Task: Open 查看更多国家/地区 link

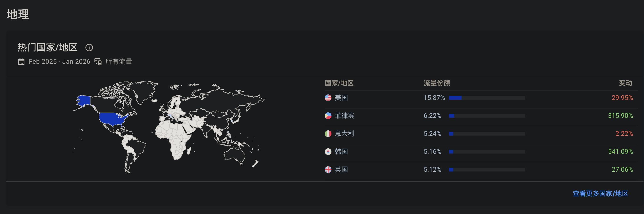Action: click(x=600, y=193)
